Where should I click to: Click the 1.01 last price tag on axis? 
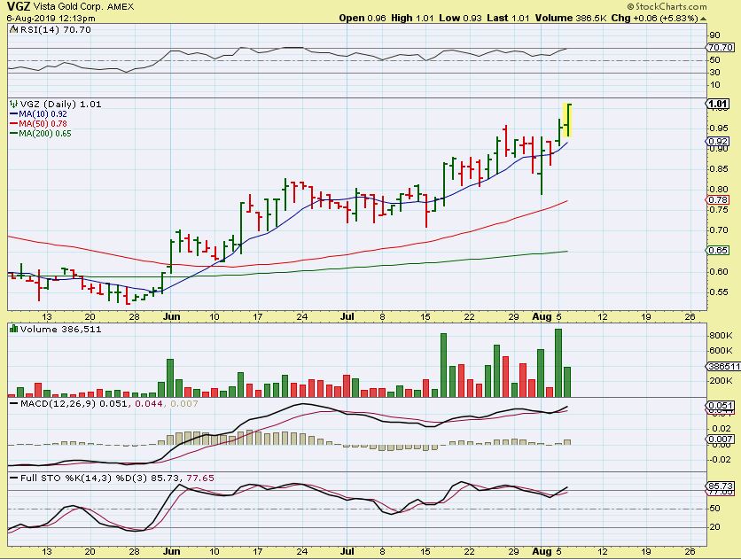(x=718, y=104)
